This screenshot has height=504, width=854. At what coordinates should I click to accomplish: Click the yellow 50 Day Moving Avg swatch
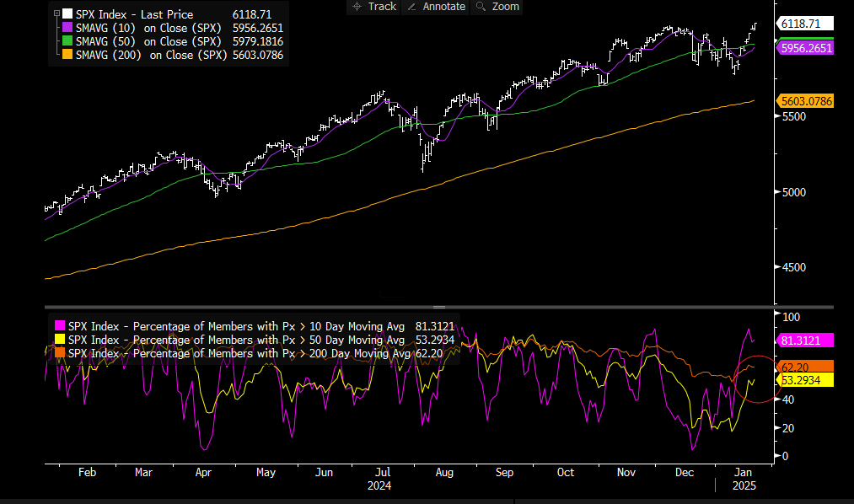pos(60,339)
